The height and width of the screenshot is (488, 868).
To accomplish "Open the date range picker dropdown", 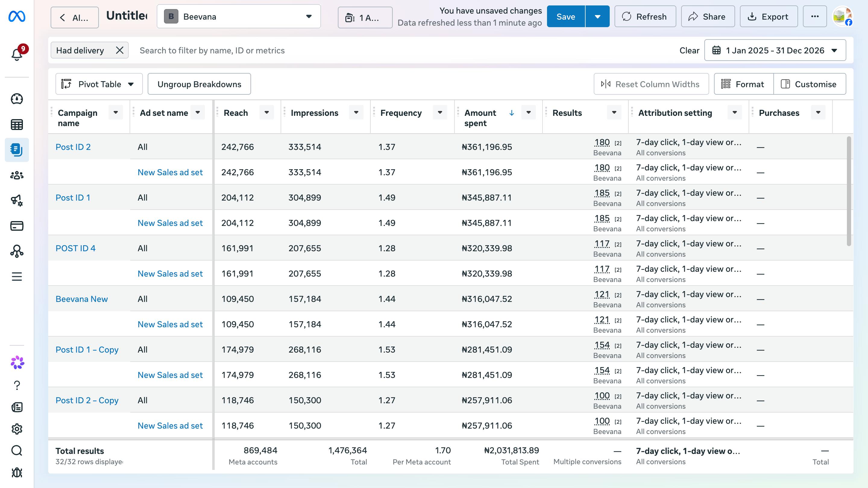I will point(775,50).
